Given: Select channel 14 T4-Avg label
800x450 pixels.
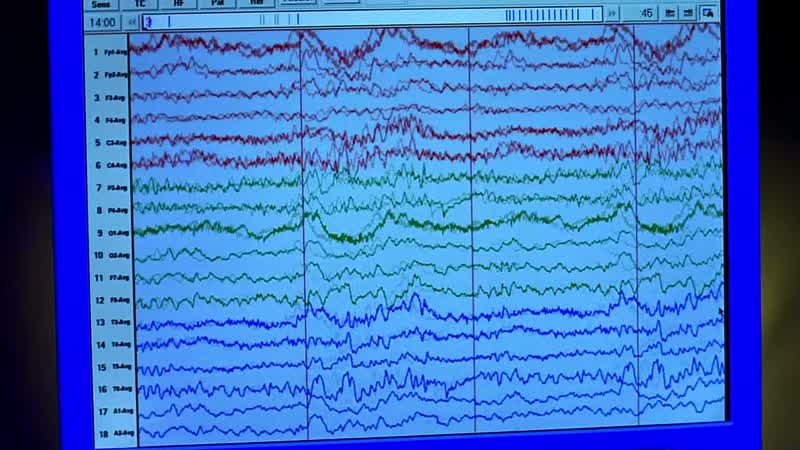Looking at the screenshot, I should [x=114, y=344].
